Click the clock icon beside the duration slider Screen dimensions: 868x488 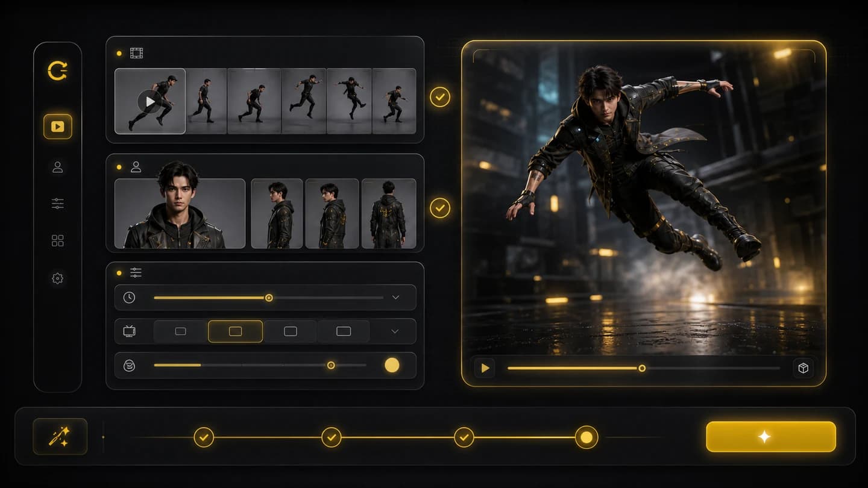pos(129,298)
